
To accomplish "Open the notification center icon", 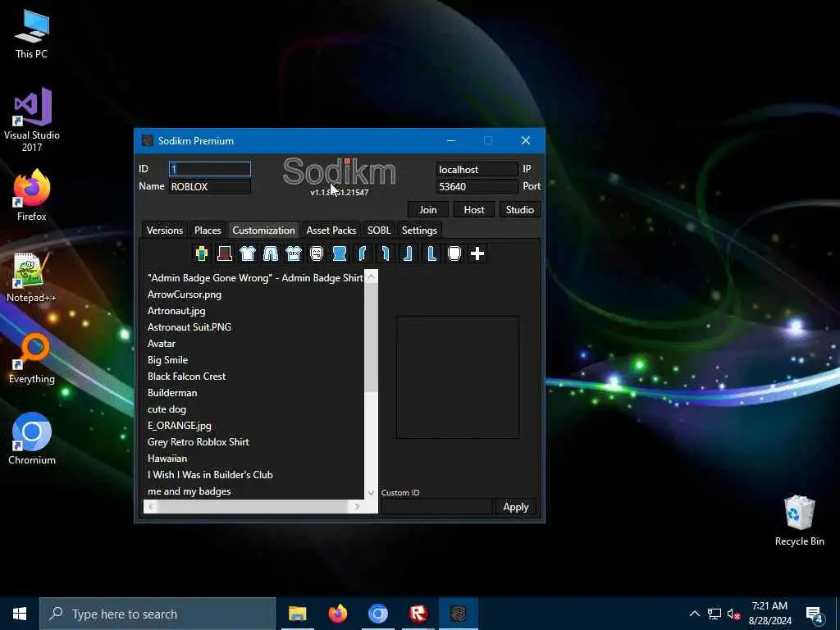I will (815, 614).
